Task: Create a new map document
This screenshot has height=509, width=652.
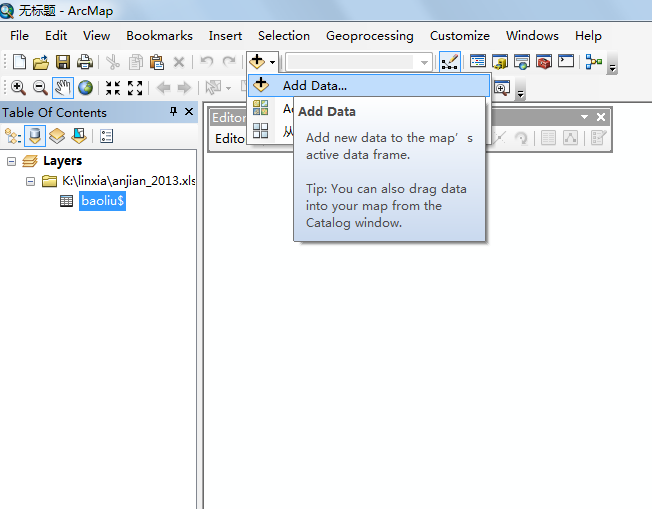Action: point(19,62)
